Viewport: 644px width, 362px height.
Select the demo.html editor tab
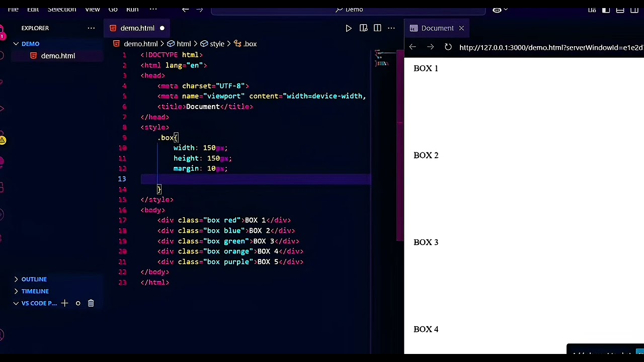tap(137, 28)
